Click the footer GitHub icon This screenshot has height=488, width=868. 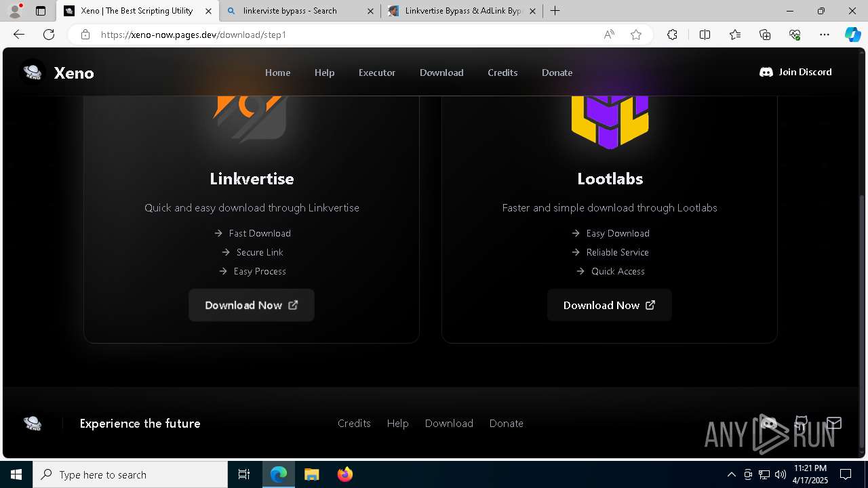click(x=801, y=423)
